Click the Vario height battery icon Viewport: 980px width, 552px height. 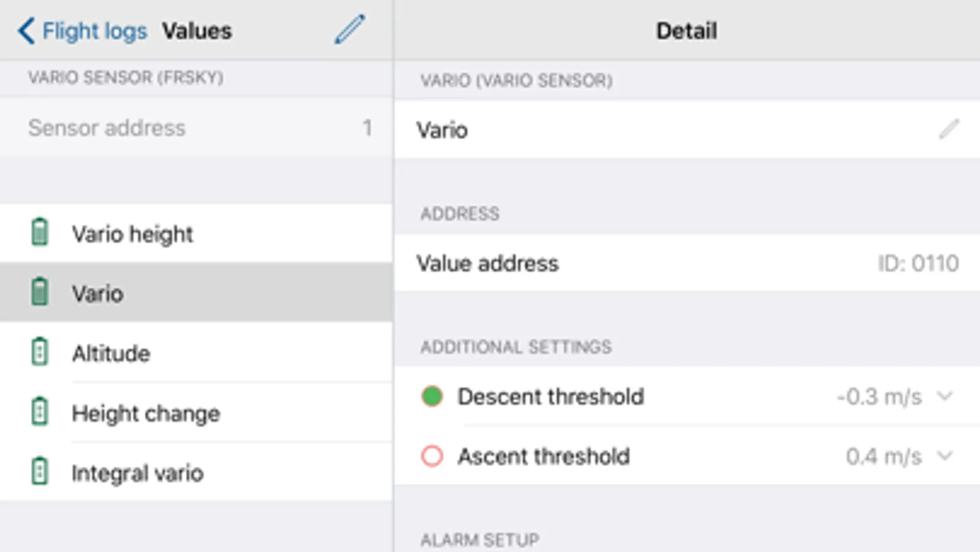(40, 232)
